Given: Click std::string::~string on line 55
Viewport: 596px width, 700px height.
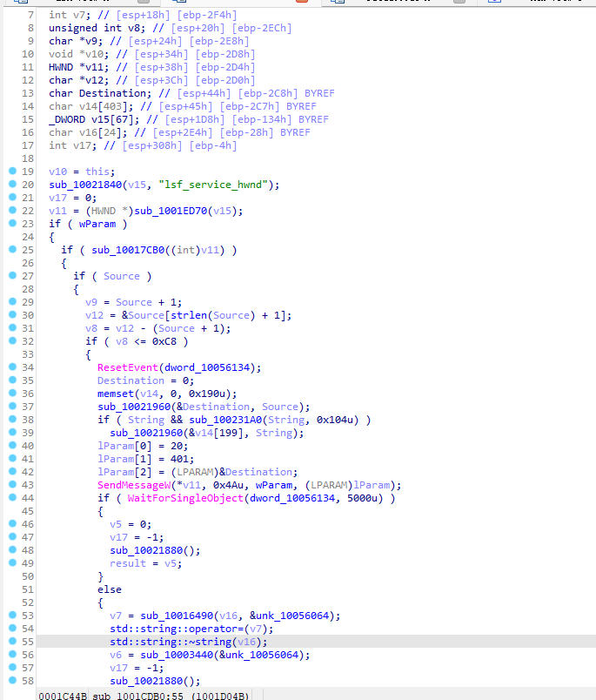Looking at the screenshot, I should click(x=171, y=642).
